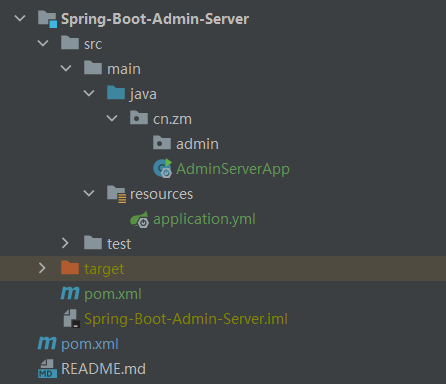Select the cn.zm package label
This screenshot has height=384, width=446.
(172, 119)
